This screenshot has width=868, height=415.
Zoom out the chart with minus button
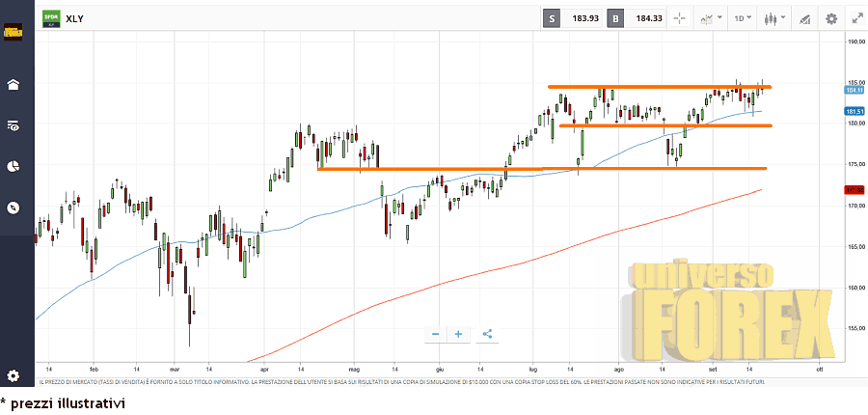tap(436, 334)
